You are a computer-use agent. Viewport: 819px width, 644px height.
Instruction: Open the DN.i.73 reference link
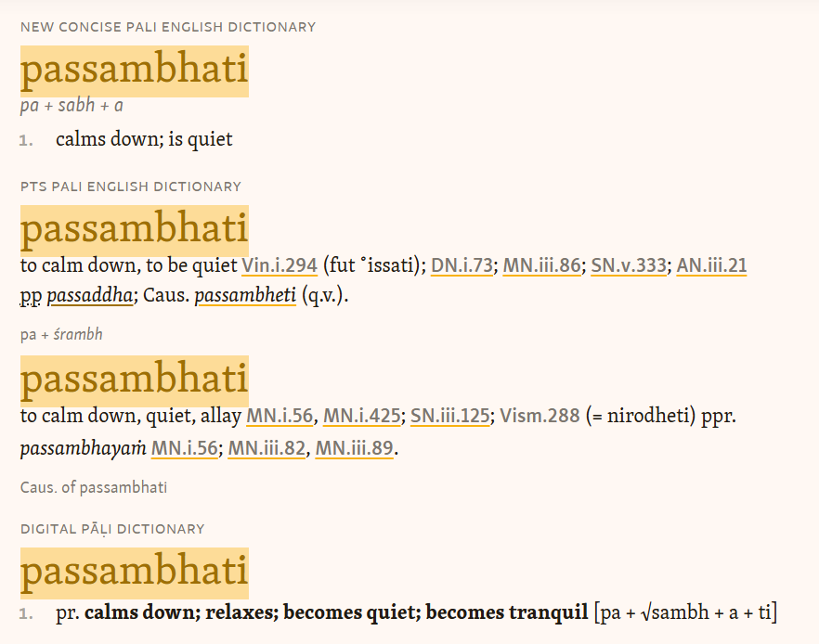[x=461, y=265]
